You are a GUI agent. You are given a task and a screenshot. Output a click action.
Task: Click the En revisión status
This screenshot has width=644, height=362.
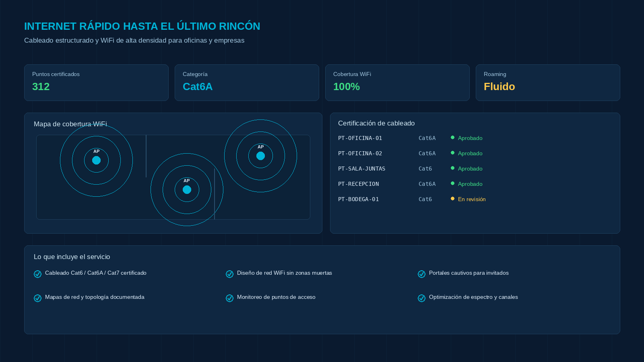472,199
